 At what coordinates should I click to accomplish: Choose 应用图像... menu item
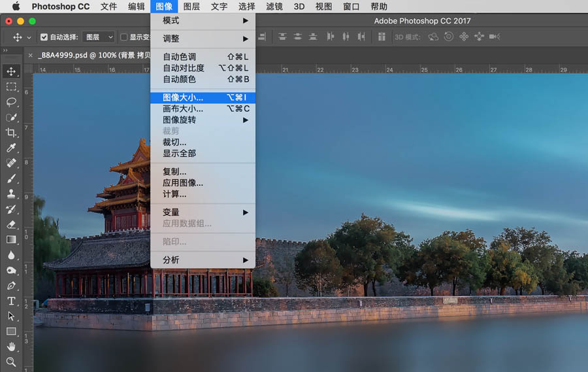203,183
